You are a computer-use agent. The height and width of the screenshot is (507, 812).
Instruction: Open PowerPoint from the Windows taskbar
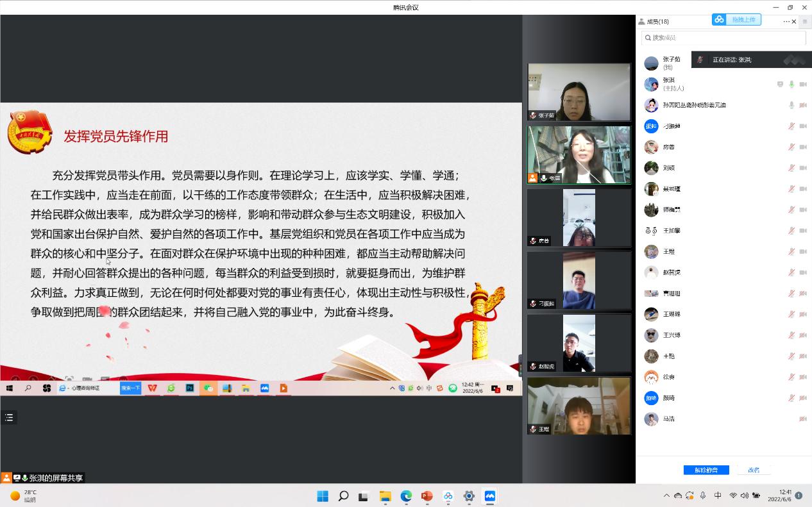point(427,496)
